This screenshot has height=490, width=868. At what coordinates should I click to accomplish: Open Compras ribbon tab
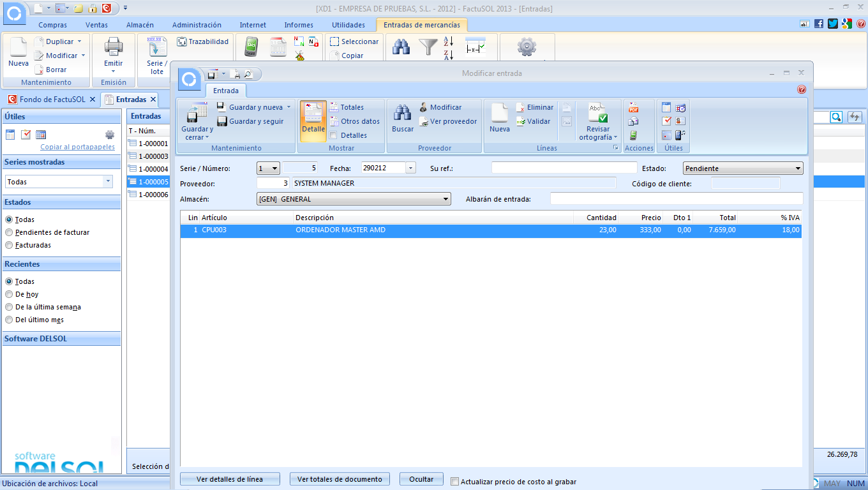tap(53, 25)
